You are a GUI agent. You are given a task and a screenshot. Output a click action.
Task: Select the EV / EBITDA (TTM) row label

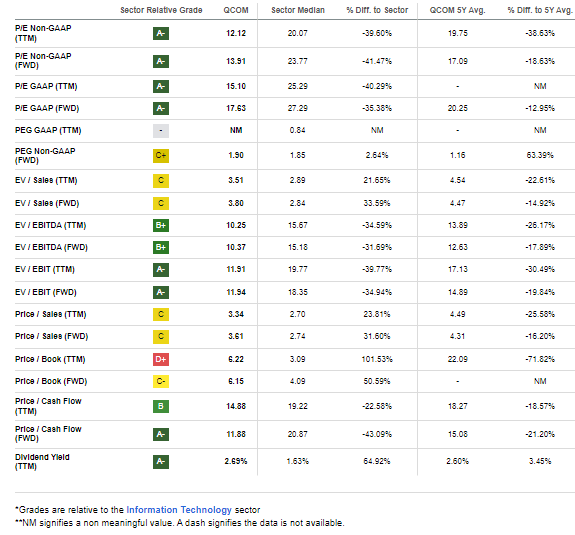tap(50, 225)
